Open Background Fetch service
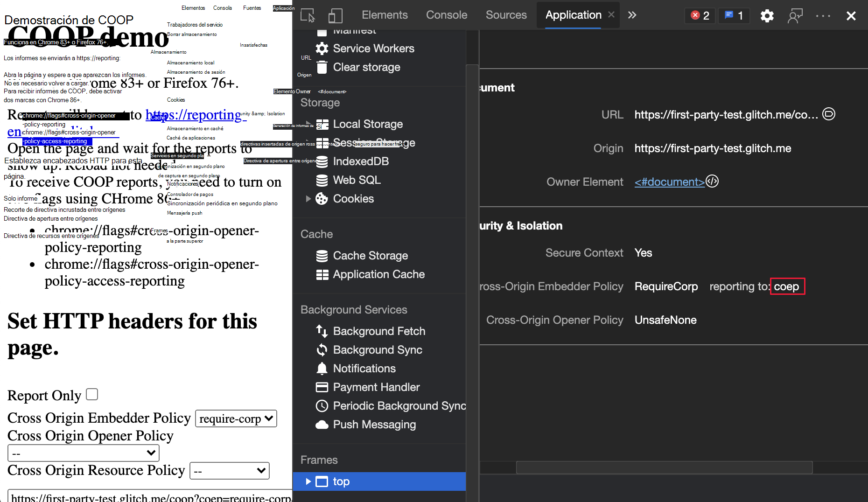 (x=379, y=331)
